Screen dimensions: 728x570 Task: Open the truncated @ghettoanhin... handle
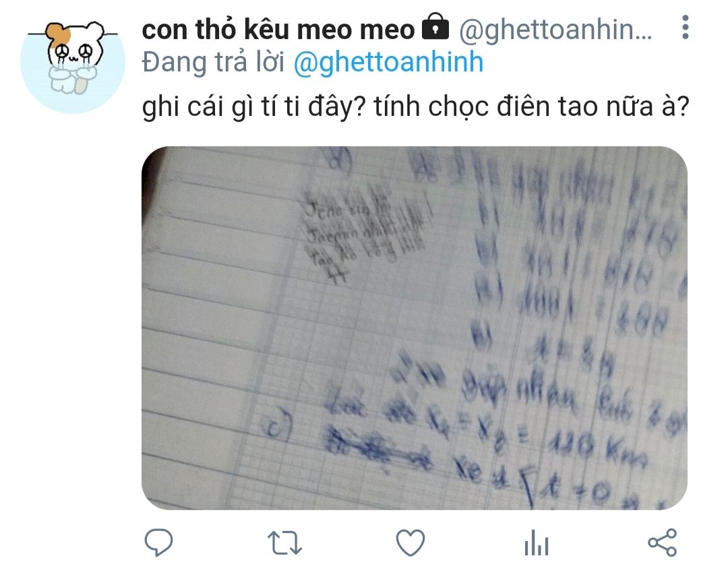[555, 29]
